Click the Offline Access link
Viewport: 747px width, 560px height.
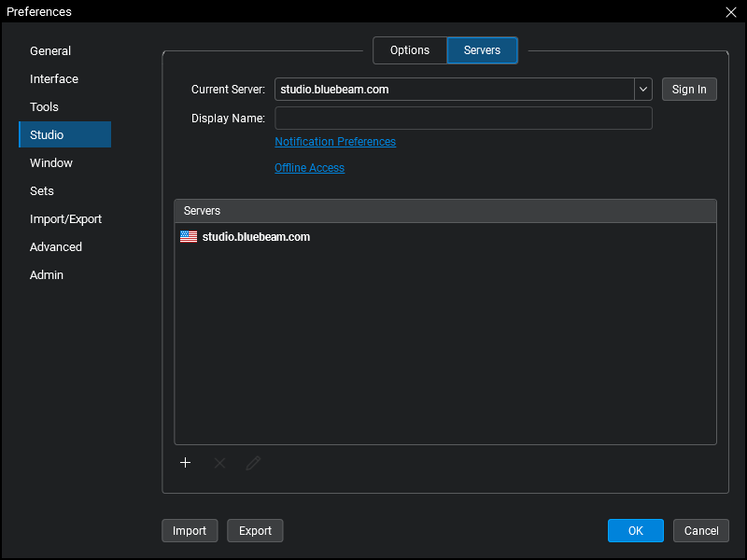309,168
